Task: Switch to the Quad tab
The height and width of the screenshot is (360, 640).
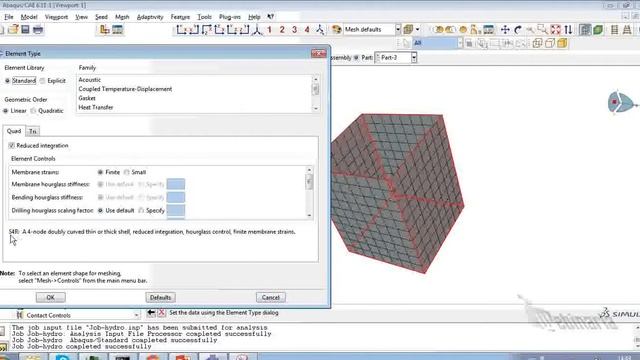Action: 14,131
